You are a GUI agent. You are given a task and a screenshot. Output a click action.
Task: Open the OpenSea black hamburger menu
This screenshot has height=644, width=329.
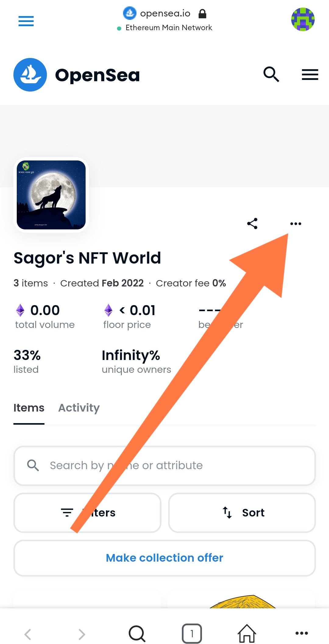click(310, 74)
